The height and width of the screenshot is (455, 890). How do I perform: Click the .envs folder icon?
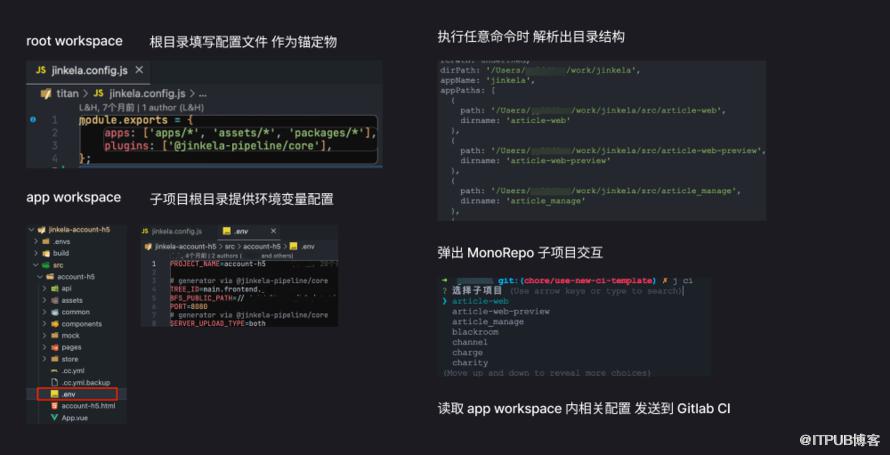click(x=46, y=242)
